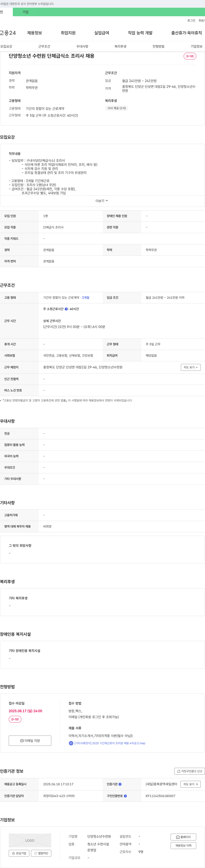Viewport: 205px width, 868px height.
Task: Open 지도 보기 for 충북광역새일센터
Action: 190,784
